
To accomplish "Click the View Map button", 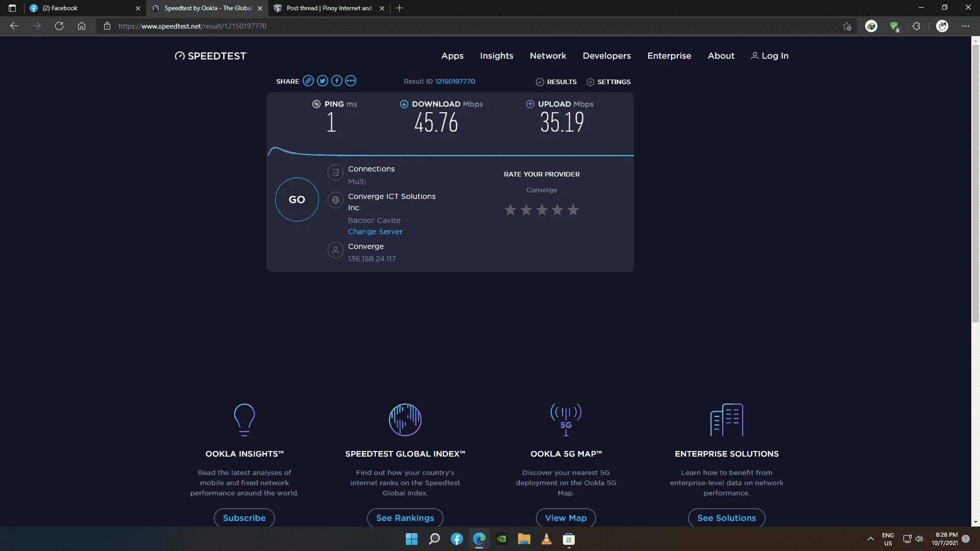I will pyautogui.click(x=566, y=517).
